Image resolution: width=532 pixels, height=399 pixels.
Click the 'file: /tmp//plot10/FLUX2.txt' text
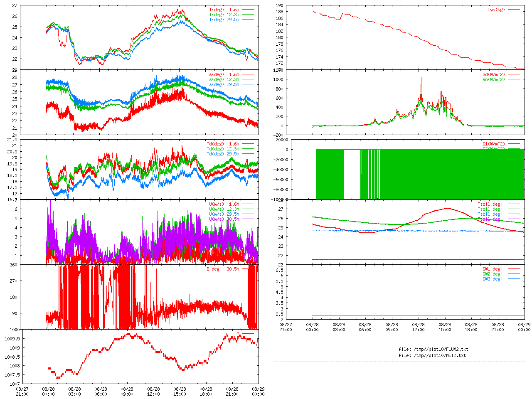tap(433, 349)
